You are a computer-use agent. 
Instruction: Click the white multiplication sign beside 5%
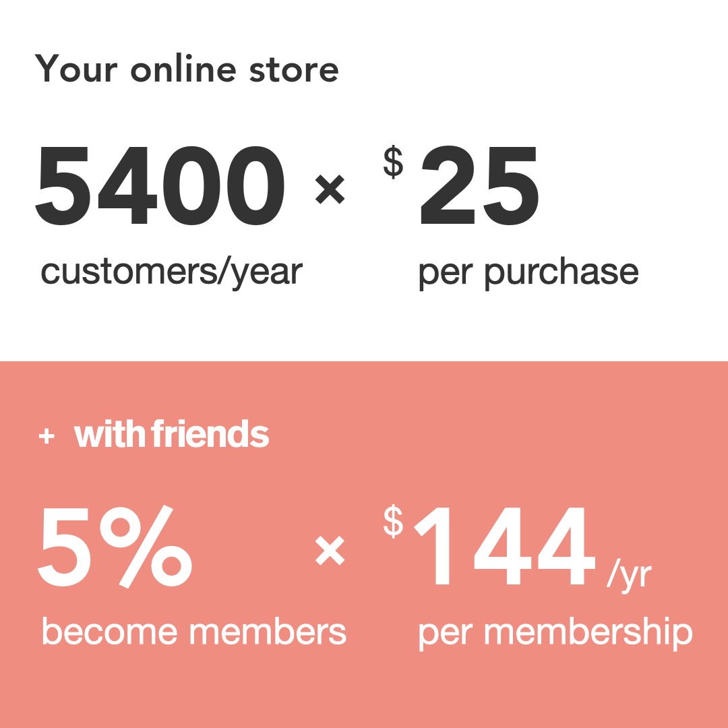(330, 551)
